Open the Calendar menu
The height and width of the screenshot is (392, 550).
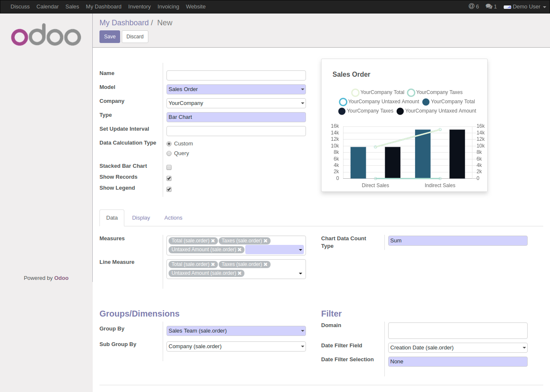(48, 7)
